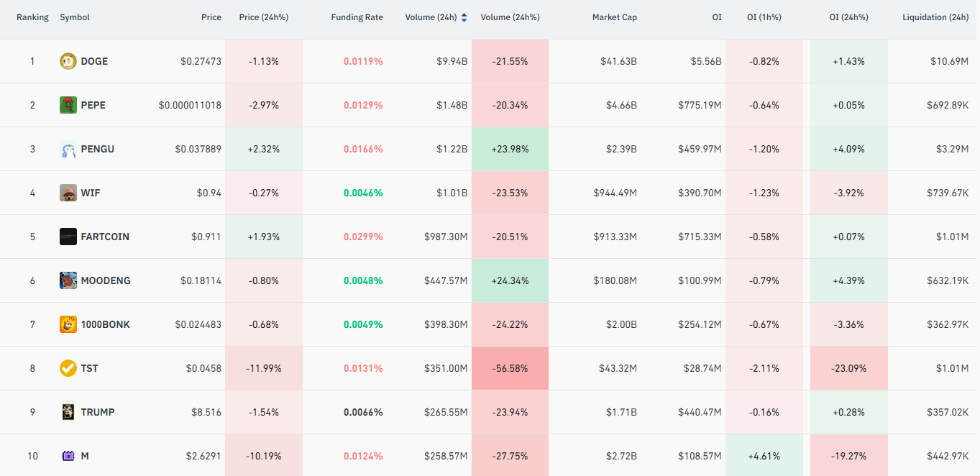
Task: Click the FARTCOIN black icon
Action: [x=68, y=237]
